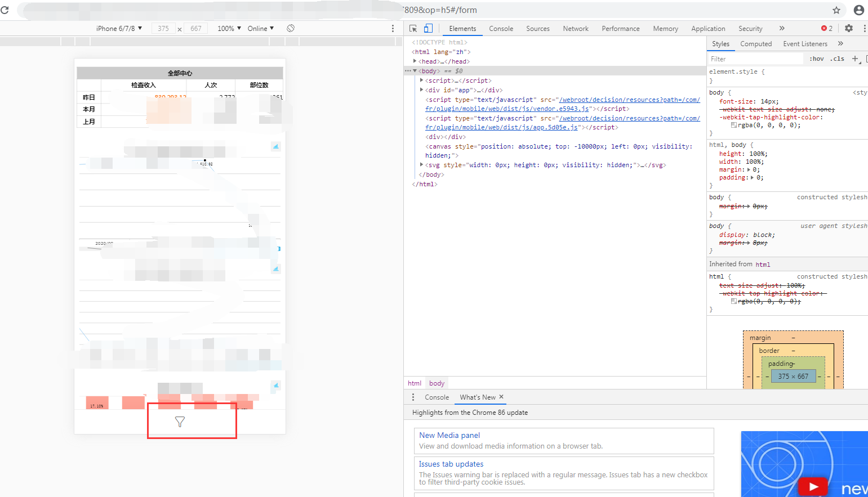Focus the styles Filter input
This screenshot has width=868, height=497.
point(756,59)
